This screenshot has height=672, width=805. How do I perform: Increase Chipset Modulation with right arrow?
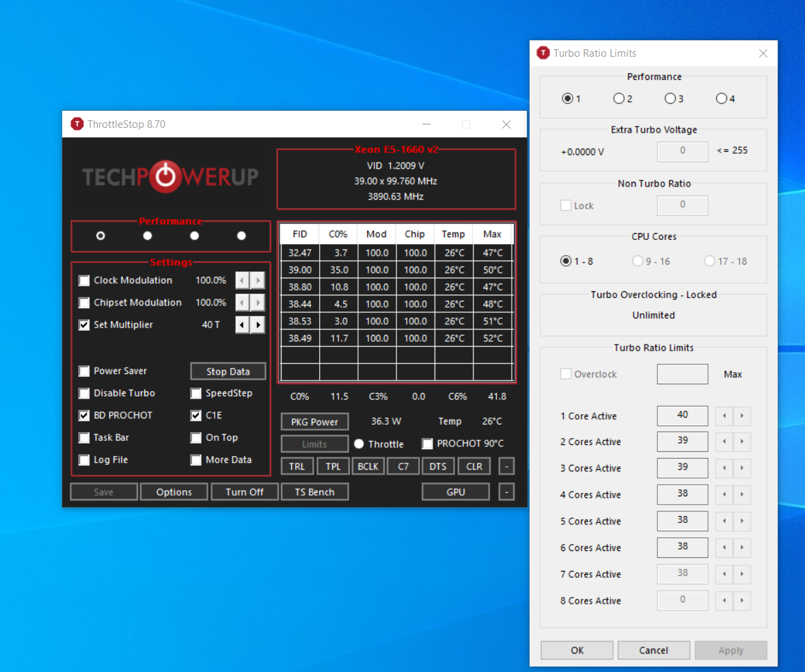(258, 303)
